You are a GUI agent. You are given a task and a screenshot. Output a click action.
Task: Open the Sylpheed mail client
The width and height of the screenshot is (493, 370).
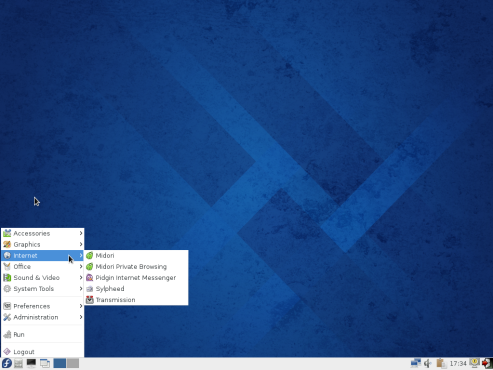pos(136,289)
